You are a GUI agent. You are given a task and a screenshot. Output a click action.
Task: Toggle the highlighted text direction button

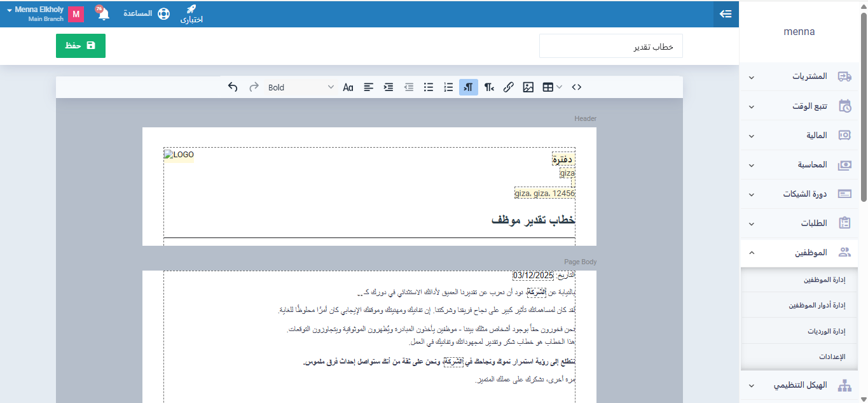(x=469, y=87)
